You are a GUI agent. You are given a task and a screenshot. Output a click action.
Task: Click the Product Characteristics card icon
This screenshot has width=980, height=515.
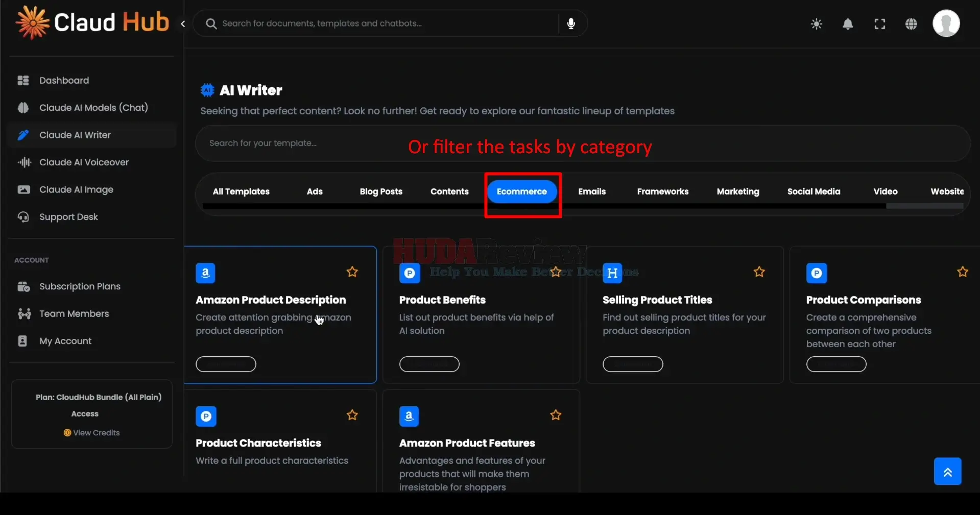tap(206, 416)
